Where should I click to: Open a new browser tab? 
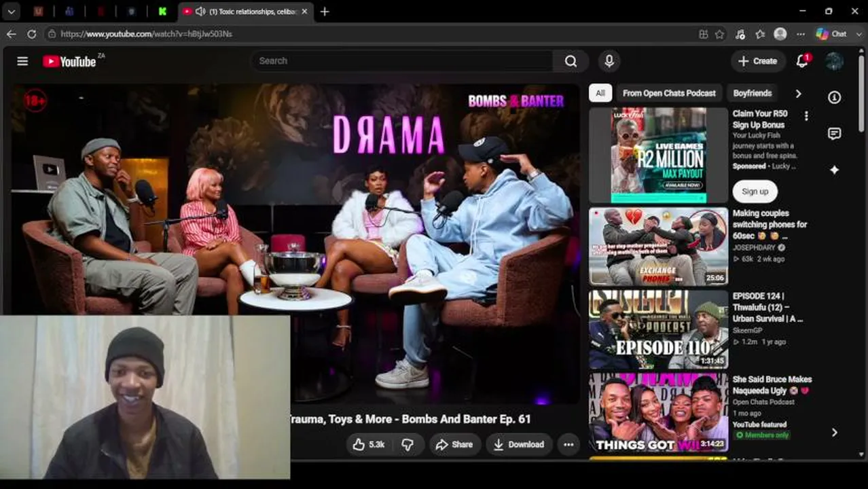(325, 12)
